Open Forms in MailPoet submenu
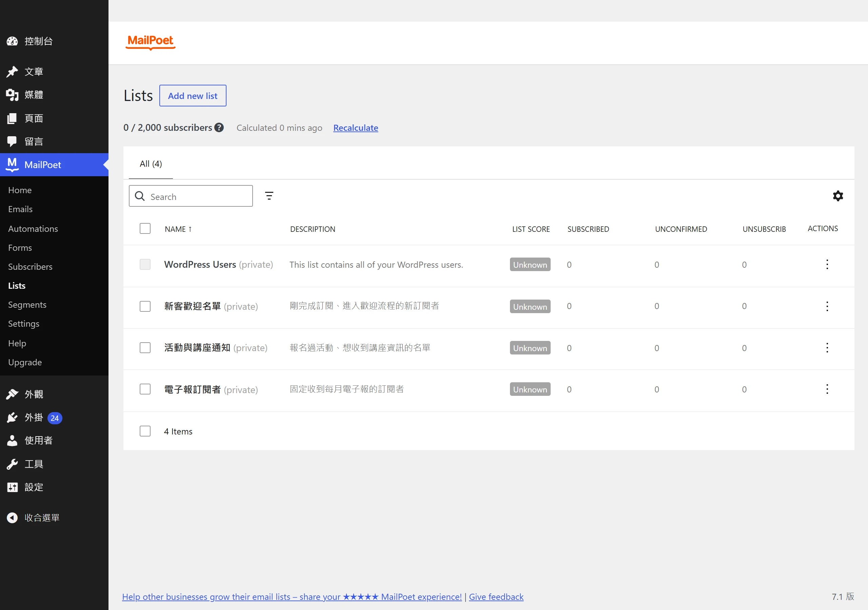The width and height of the screenshot is (868, 610). pyautogui.click(x=20, y=247)
